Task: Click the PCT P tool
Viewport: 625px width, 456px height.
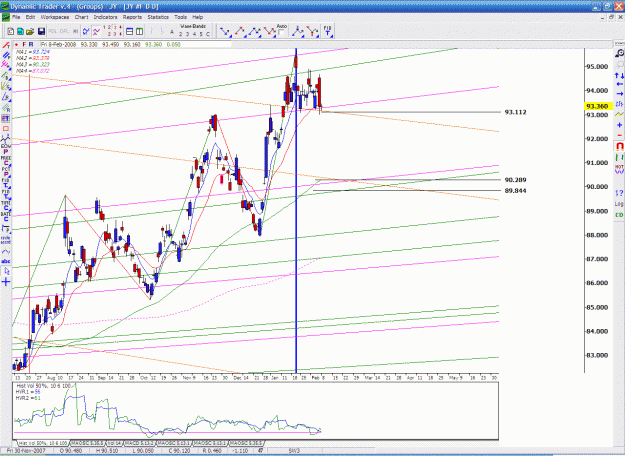Action: (6, 172)
